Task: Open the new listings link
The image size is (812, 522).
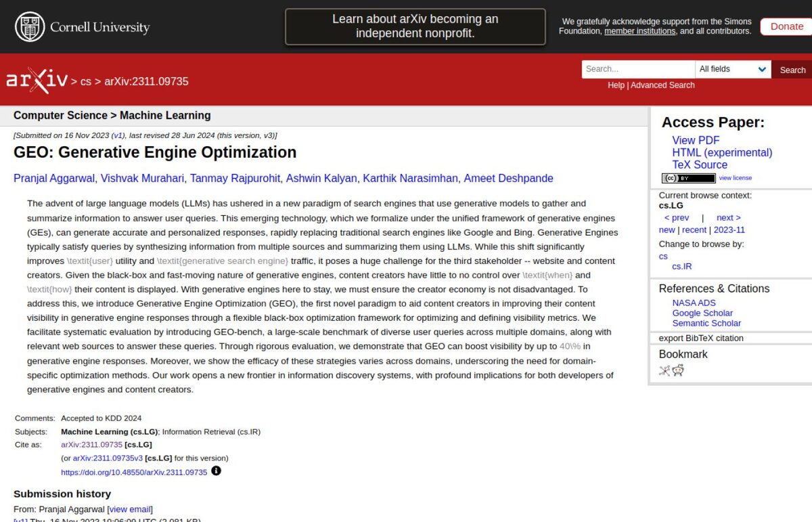Action: (x=667, y=230)
